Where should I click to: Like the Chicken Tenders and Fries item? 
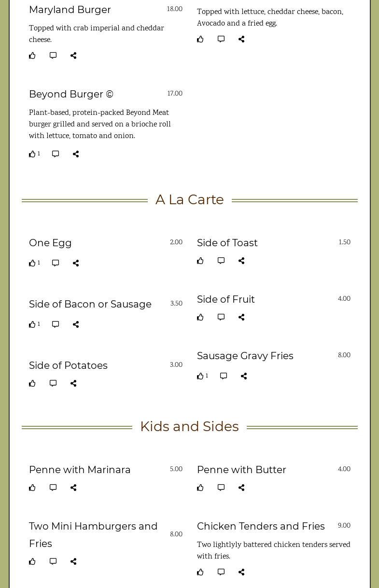200,573
